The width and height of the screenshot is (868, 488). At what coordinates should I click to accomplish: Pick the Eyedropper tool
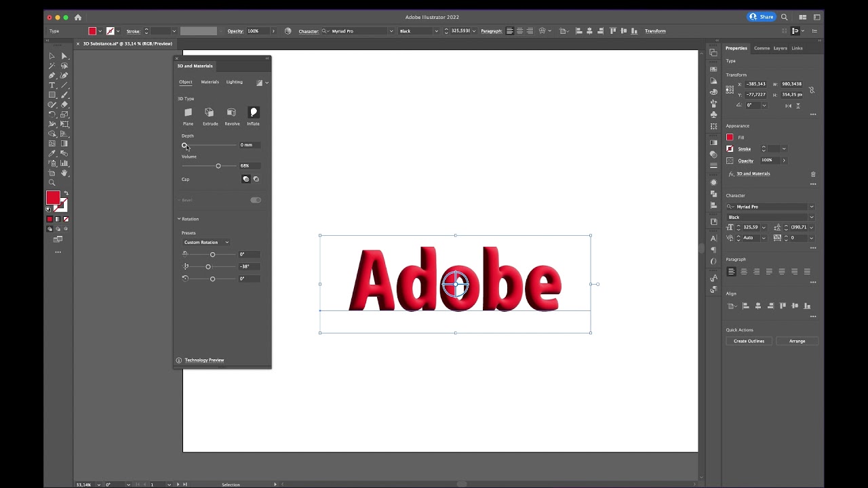52,153
